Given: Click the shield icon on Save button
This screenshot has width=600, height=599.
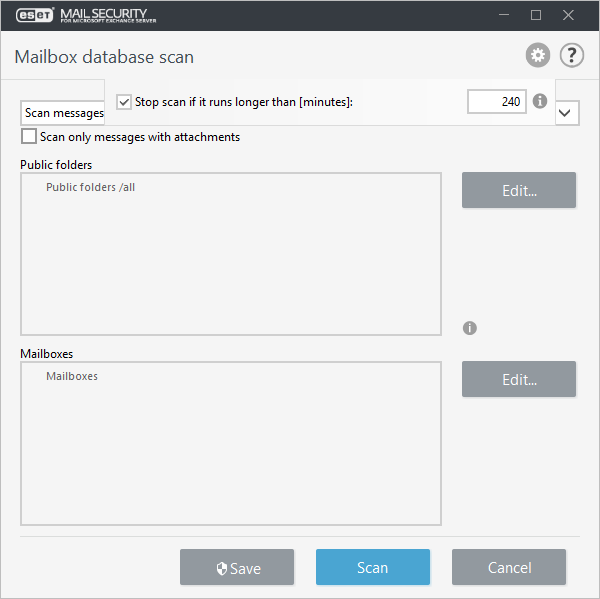Looking at the screenshot, I should [x=221, y=568].
